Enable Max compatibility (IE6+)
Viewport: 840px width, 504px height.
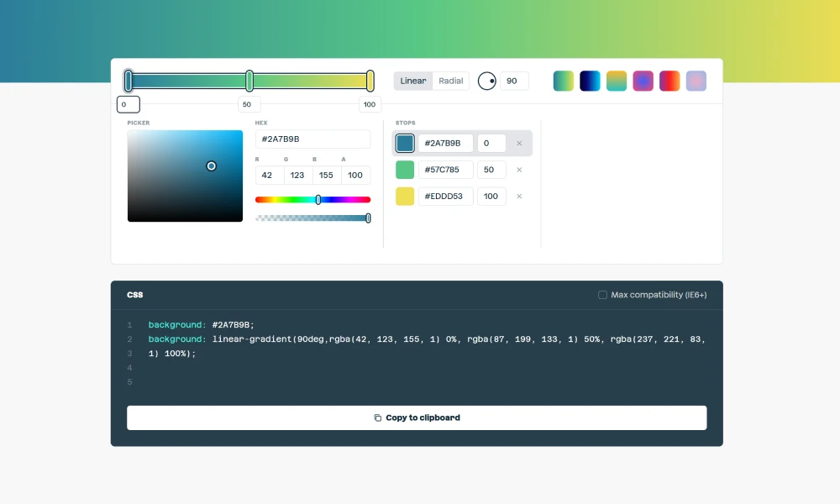pyautogui.click(x=602, y=294)
